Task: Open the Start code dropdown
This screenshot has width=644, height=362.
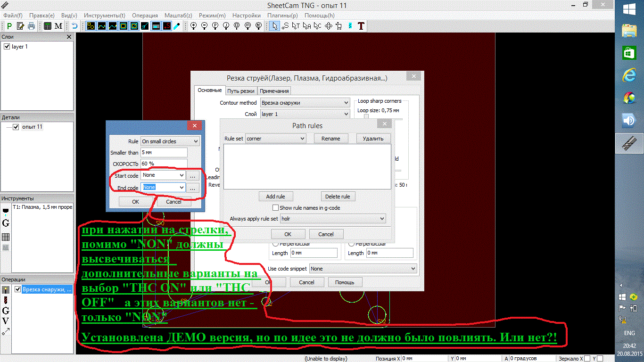Action: point(163,175)
